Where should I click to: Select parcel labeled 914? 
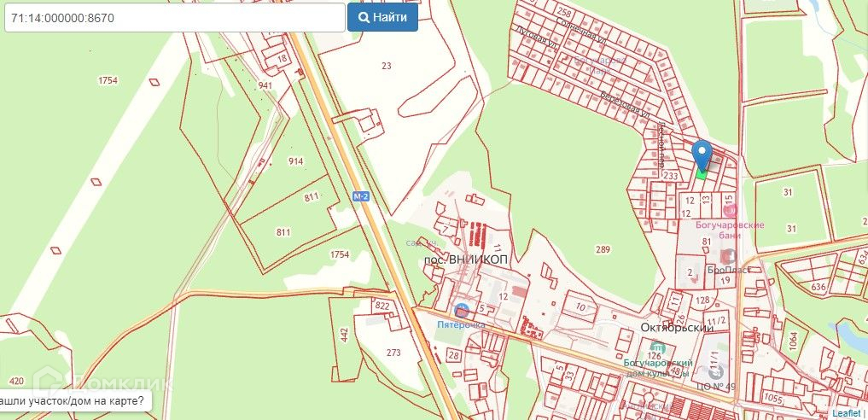coord(295,161)
